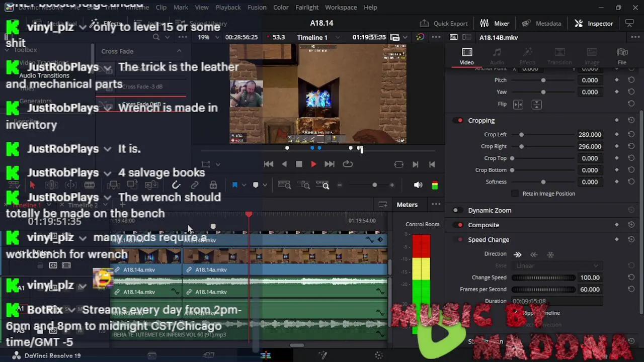This screenshot has height=362, width=644.
Task: Open the Meters panel options menu
Action: pos(436,205)
